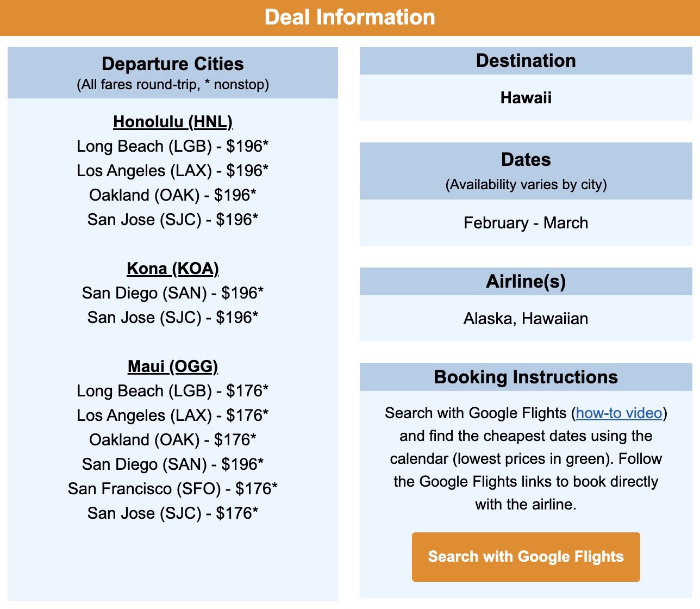Open the Honolulu (HNL) heading link

172,122
